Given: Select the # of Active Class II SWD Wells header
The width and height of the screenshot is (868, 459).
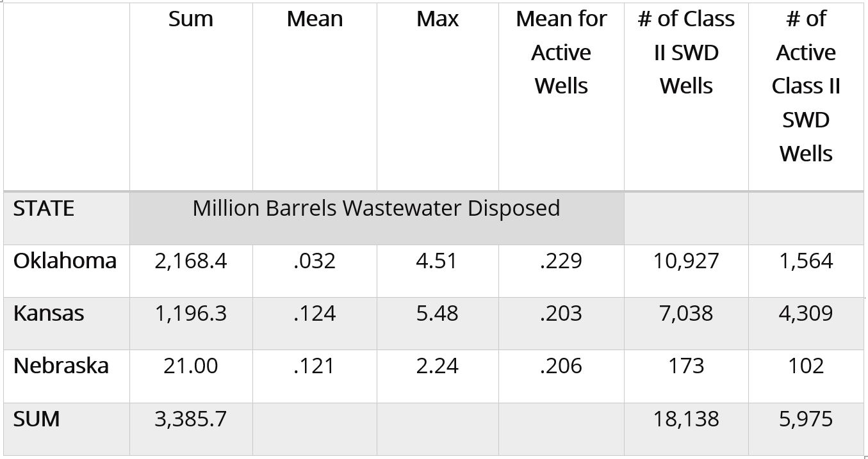Looking at the screenshot, I should pos(806,86).
